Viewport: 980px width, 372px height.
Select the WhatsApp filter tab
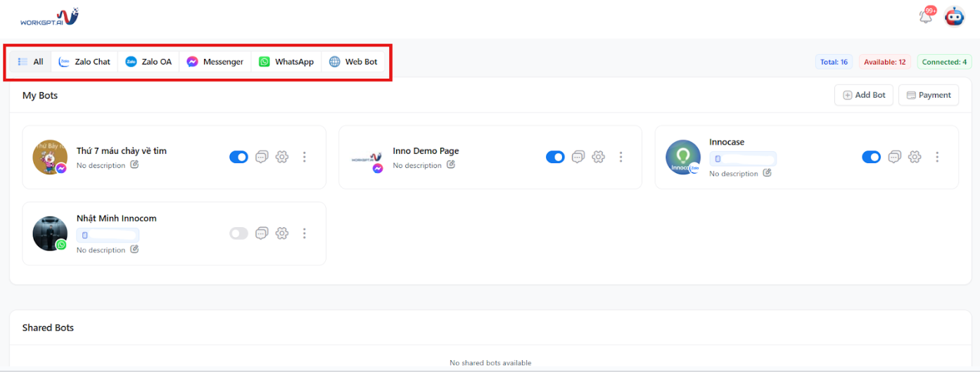tap(286, 62)
